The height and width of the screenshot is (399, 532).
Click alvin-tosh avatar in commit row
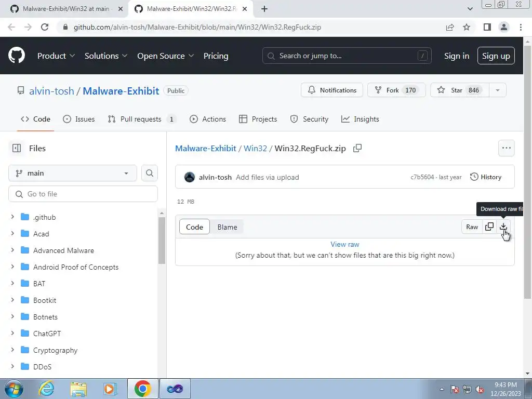(x=189, y=177)
